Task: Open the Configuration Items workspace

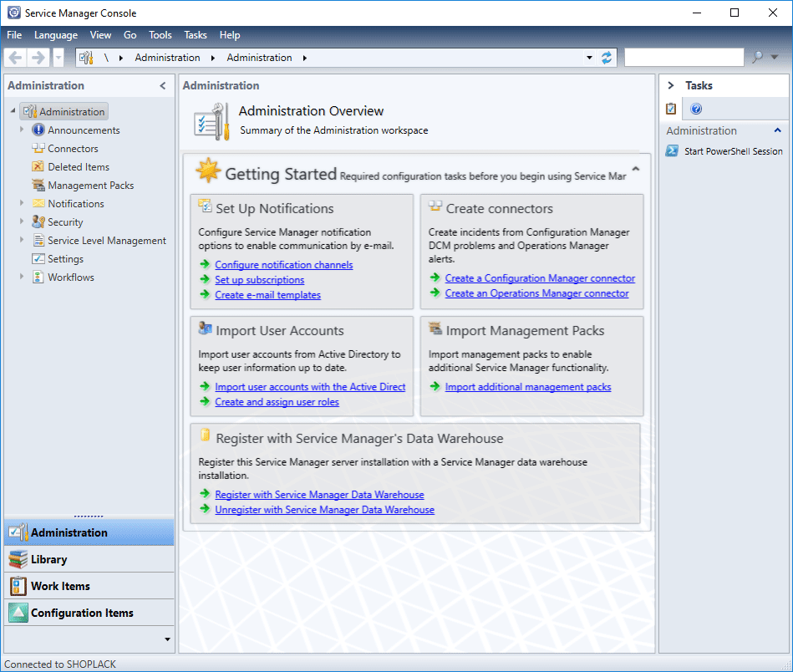Action: [89, 613]
